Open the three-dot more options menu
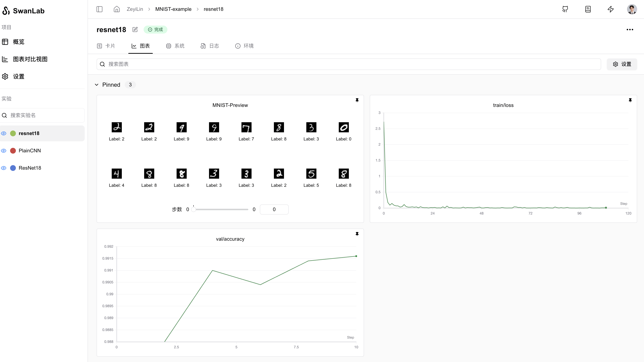Screen dimensions: 644x362 coord(630,30)
